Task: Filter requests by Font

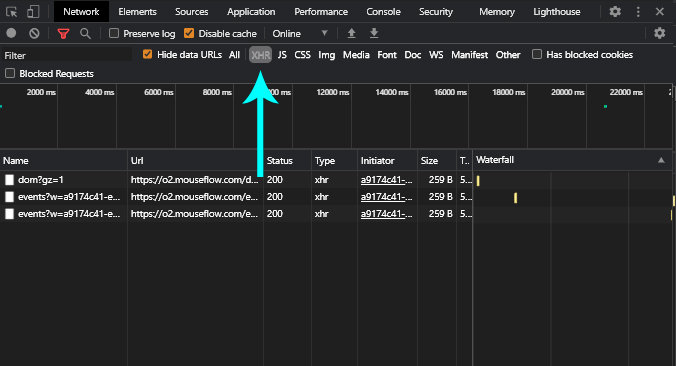Action: [387, 55]
